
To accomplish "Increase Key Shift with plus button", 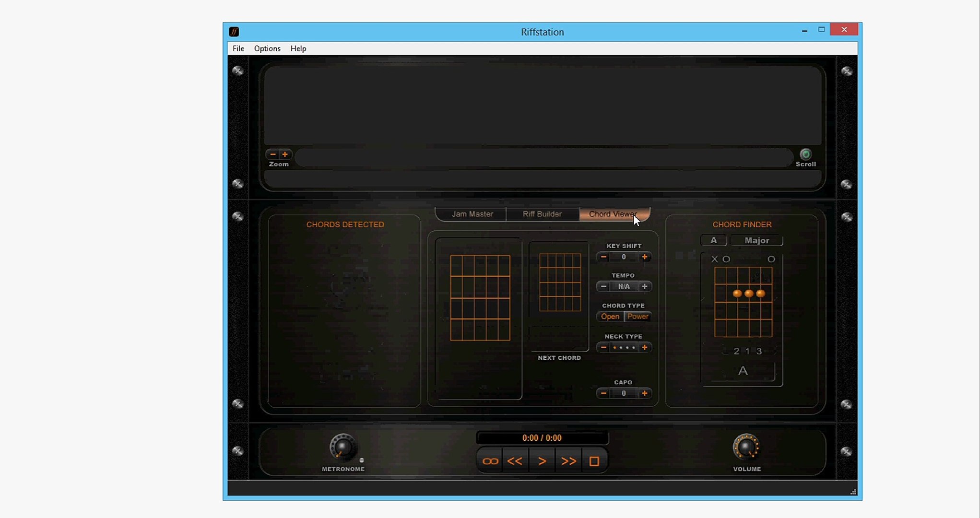I will (x=645, y=257).
